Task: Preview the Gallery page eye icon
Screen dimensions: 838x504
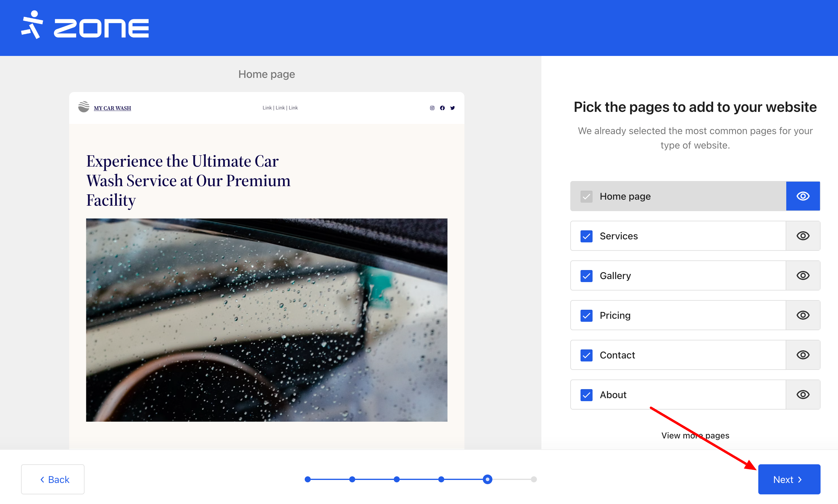Action: tap(803, 276)
